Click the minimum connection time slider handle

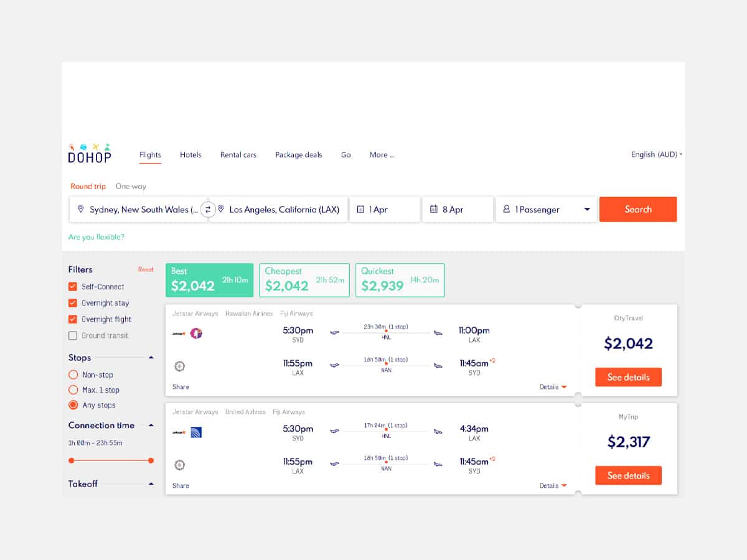tap(71, 460)
